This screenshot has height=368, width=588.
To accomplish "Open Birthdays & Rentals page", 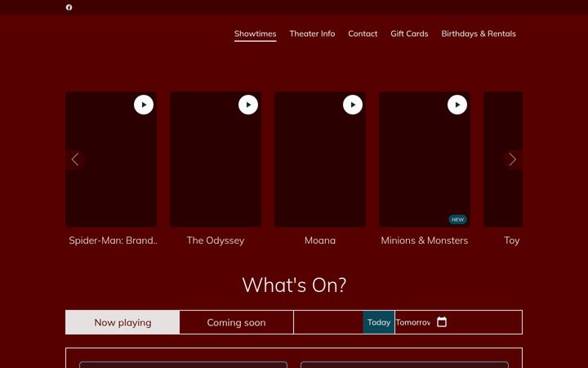I will (479, 34).
